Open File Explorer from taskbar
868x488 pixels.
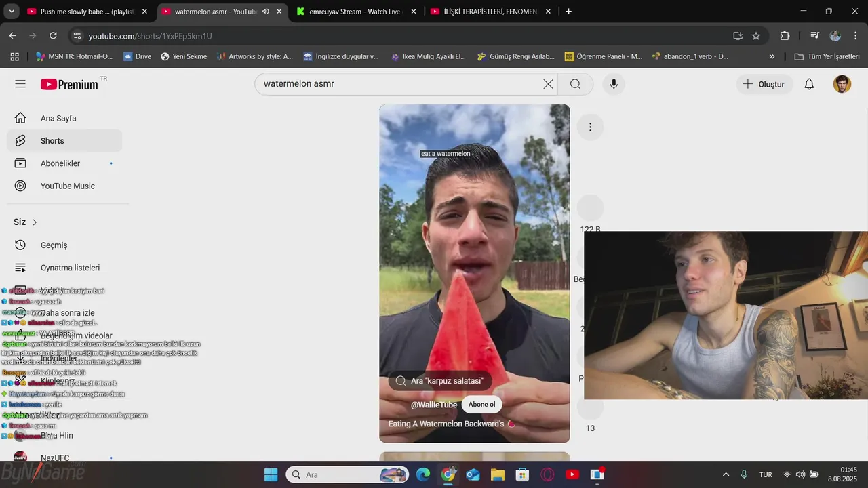(498, 474)
